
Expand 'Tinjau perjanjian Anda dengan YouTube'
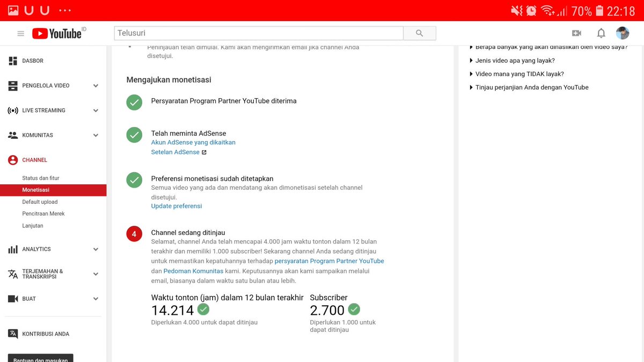coord(529,87)
